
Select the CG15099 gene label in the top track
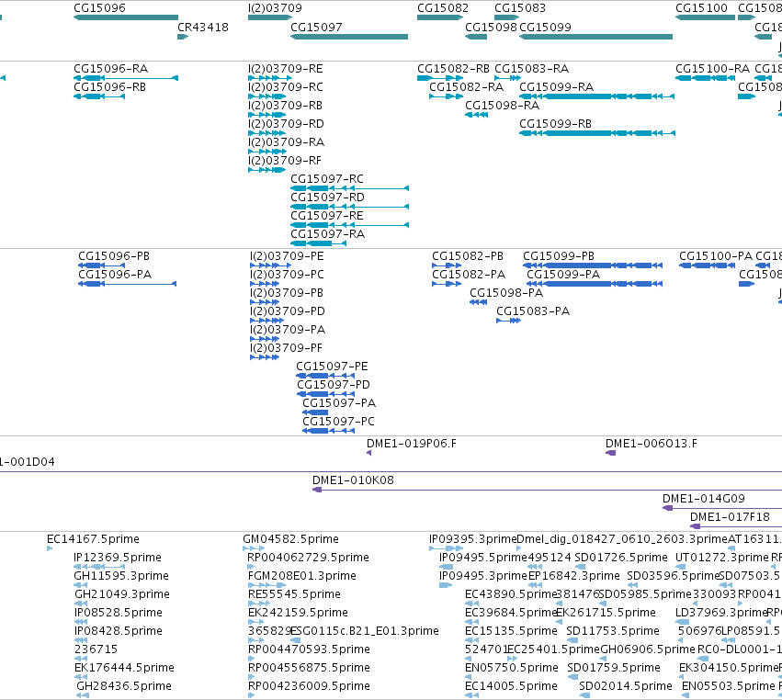pyautogui.click(x=545, y=28)
